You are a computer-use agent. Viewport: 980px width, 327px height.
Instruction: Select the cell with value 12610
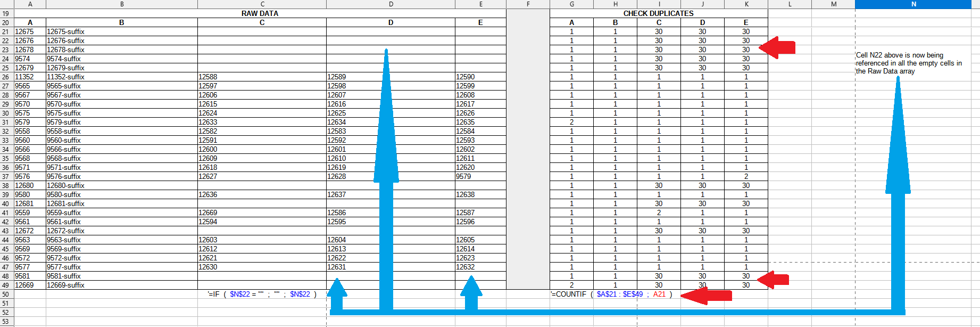(x=391, y=158)
